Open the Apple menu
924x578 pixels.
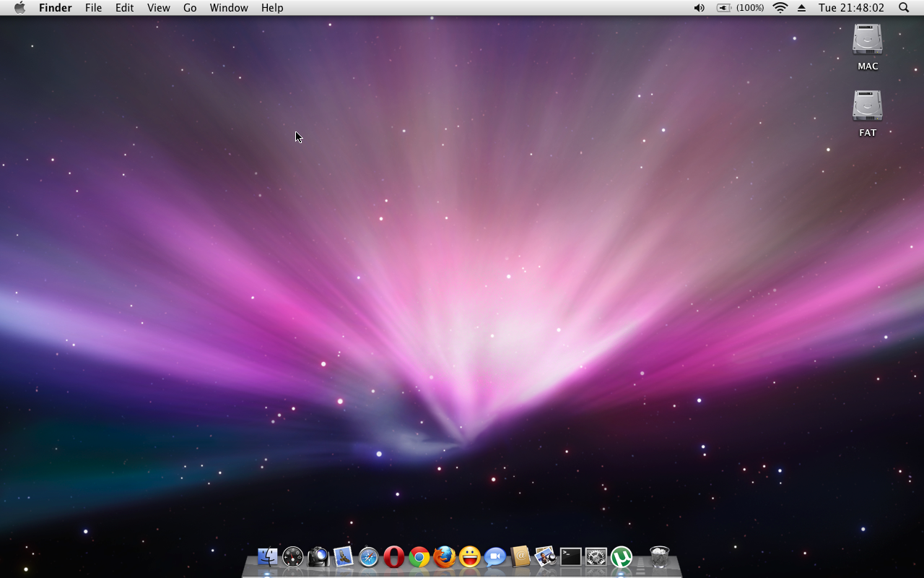pyautogui.click(x=19, y=8)
